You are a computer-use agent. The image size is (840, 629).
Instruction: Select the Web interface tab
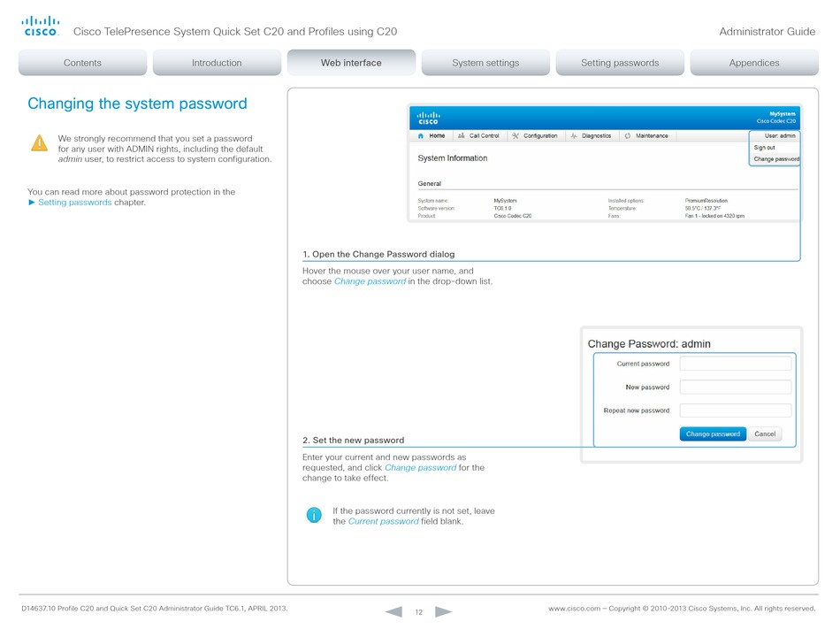[351, 63]
